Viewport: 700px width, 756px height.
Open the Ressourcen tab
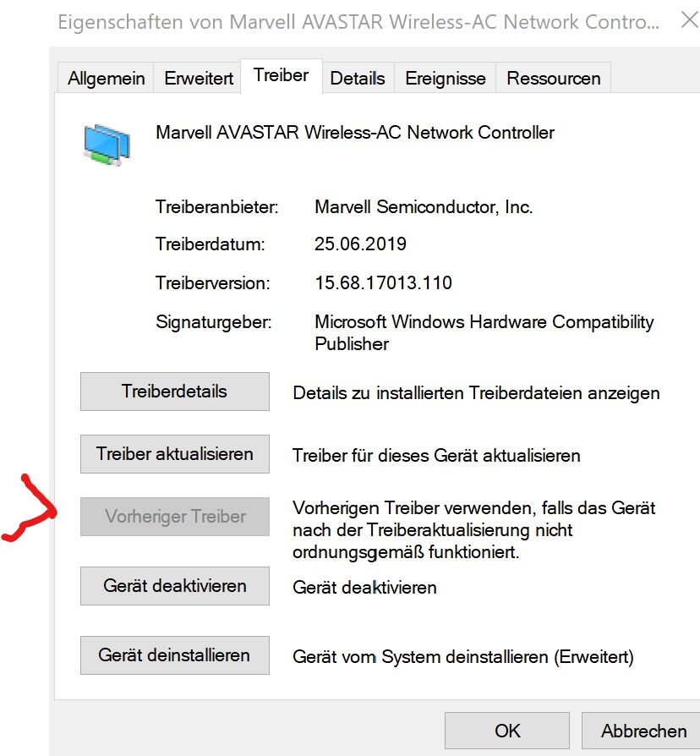point(554,78)
